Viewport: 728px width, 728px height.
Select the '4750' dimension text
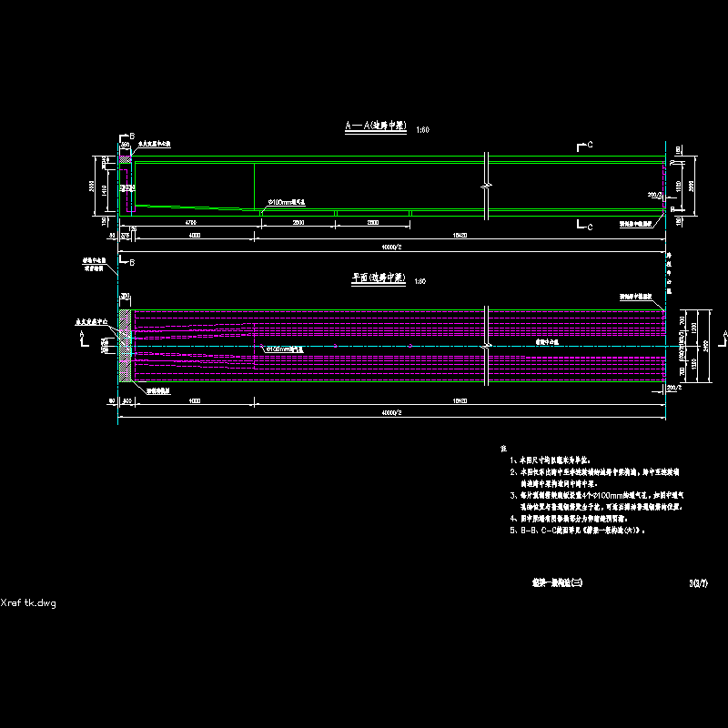click(191, 222)
